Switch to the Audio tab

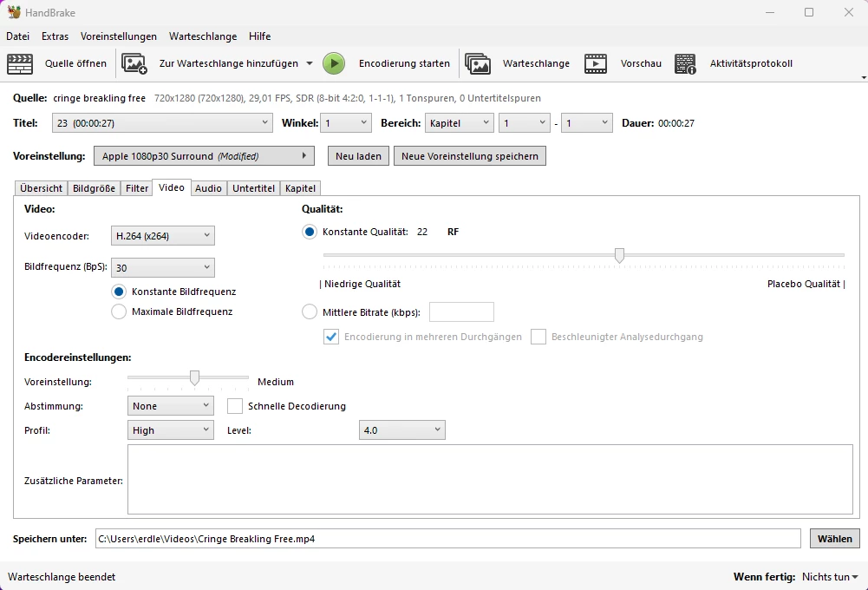208,188
